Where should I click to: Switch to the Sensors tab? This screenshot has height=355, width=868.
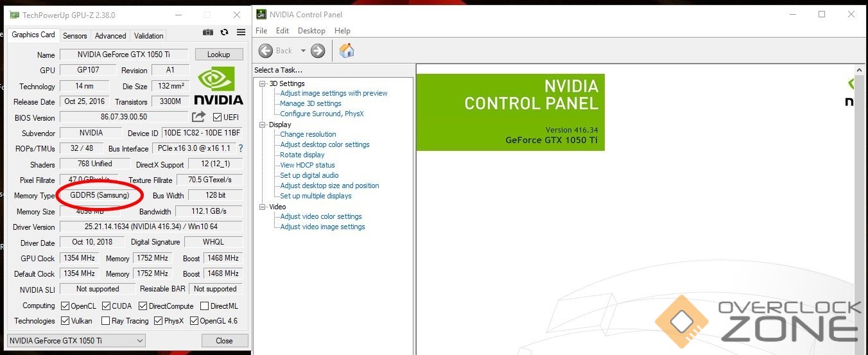[x=75, y=36]
